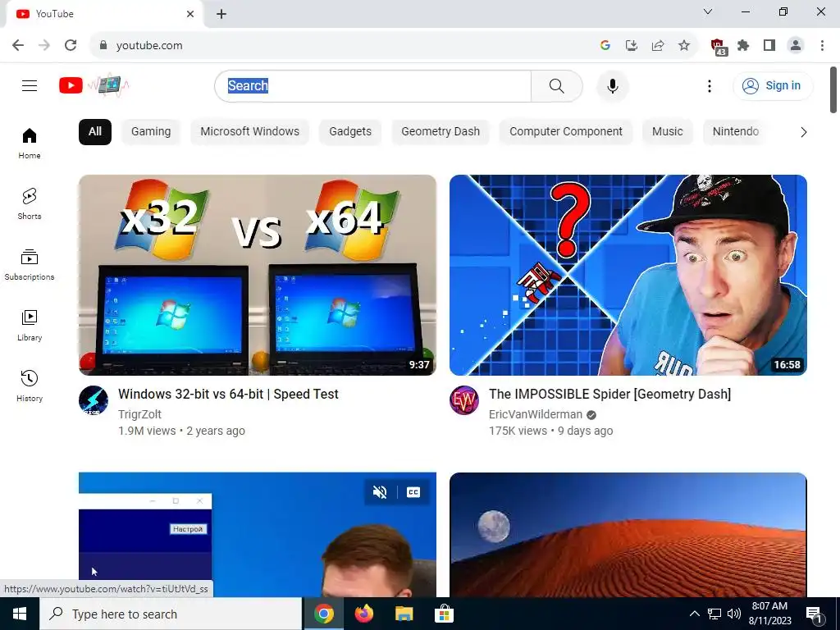Click install app icon in address bar
The height and width of the screenshot is (630, 840).
pyautogui.click(x=632, y=46)
